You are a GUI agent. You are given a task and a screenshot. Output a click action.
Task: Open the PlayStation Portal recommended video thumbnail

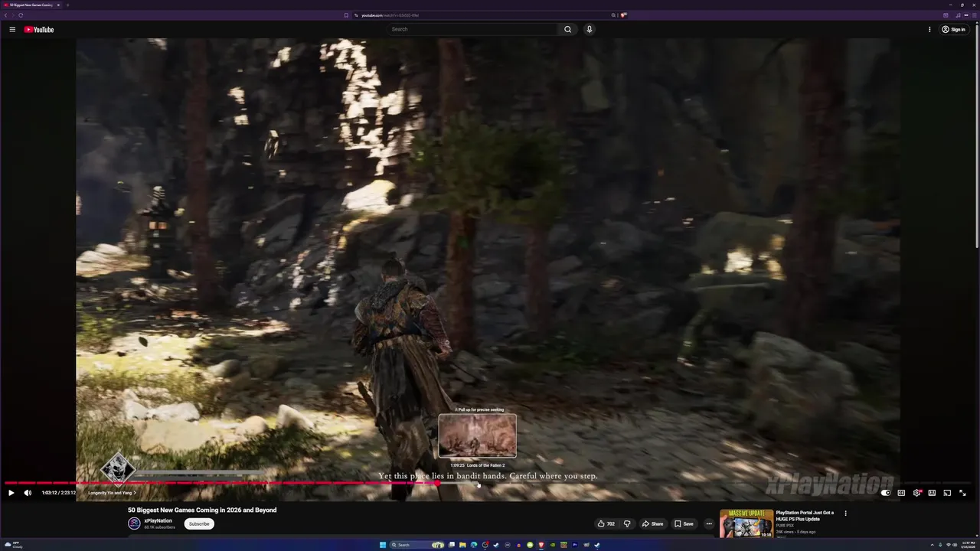pyautogui.click(x=746, y=524)
